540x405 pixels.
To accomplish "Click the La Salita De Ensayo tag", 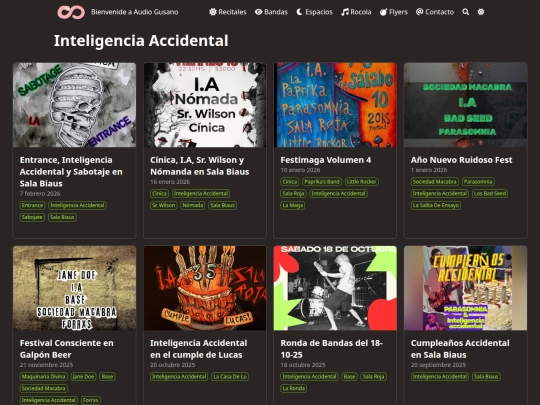I will (x=436, y=205).
